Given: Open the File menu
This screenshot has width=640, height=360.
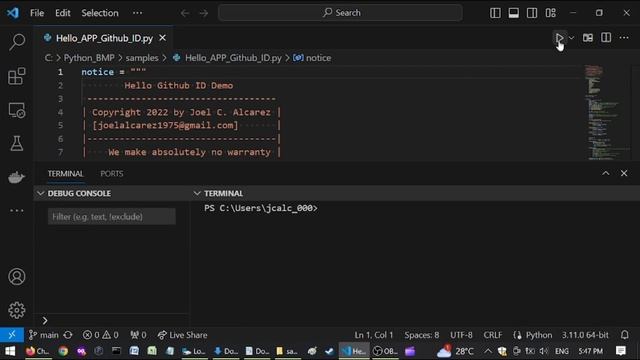Looking at the screenshot, I should pyautogui.click(x=37, y=13).
